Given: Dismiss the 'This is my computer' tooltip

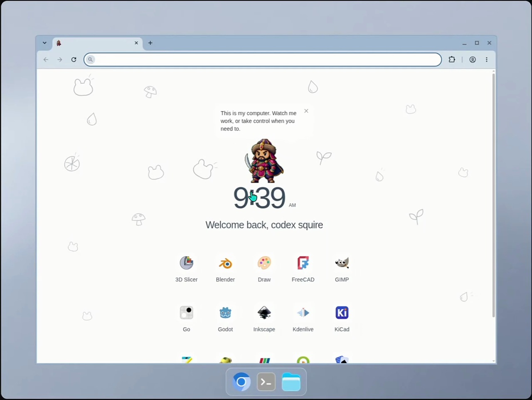Looking at the screenshot, I should click(x=306, y=111).
